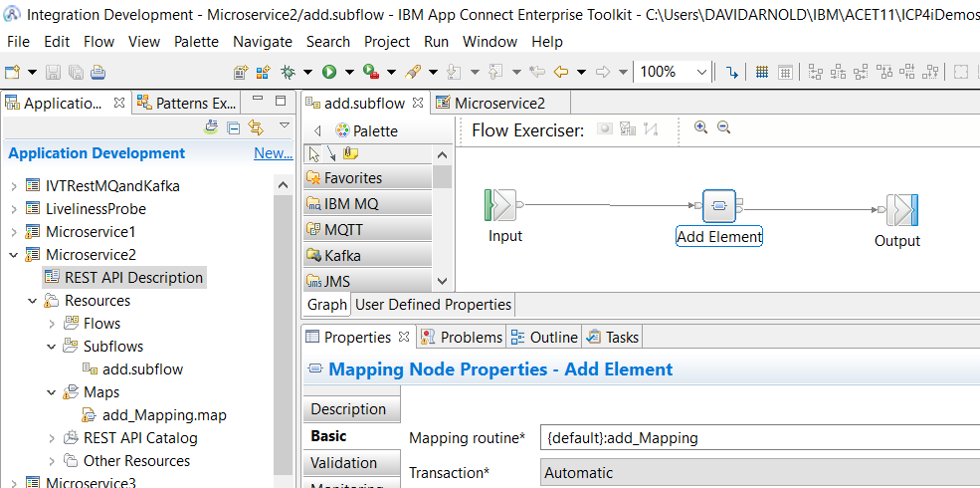Viewport: 980px width, 488px height.
Task: Toggle the snap to grid icon
Action: point(785,72)
